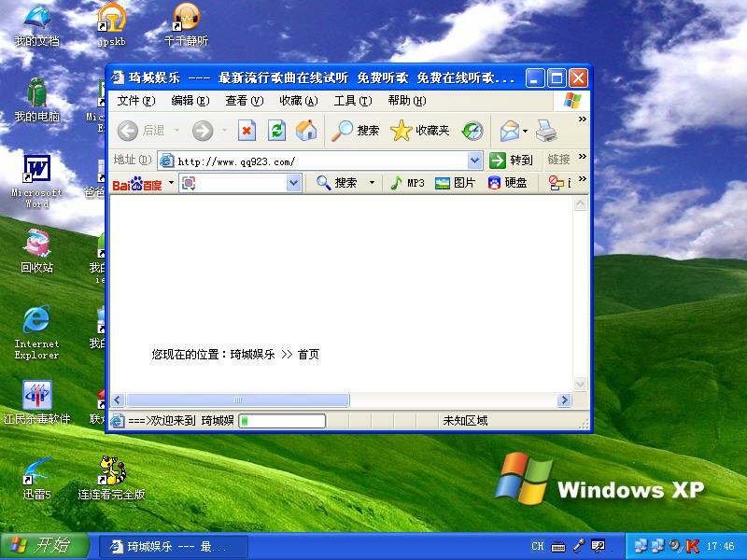The height and width of the screenshot is (560, 747).
Task: Click 未知区域 status bar text
Action: pos(465,421)
